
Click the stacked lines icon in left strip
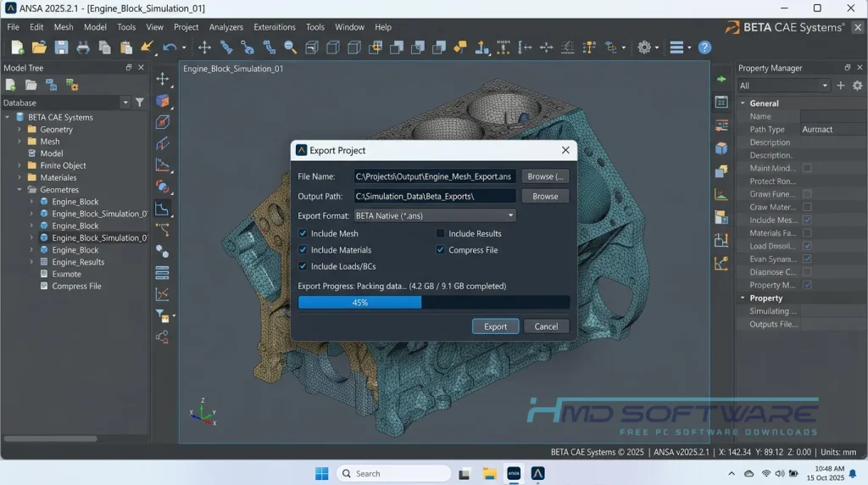[162, 272]
